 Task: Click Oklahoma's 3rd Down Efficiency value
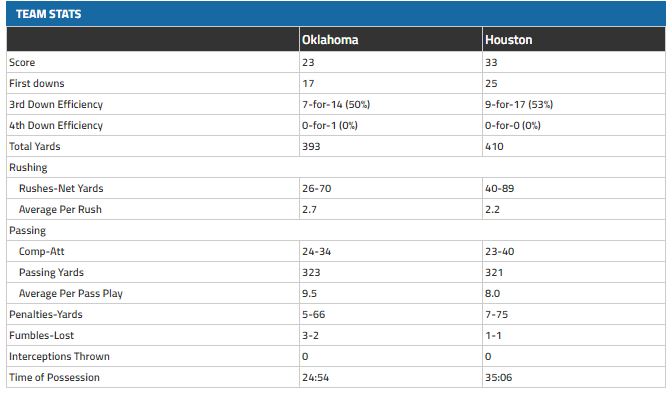point(336,105)
